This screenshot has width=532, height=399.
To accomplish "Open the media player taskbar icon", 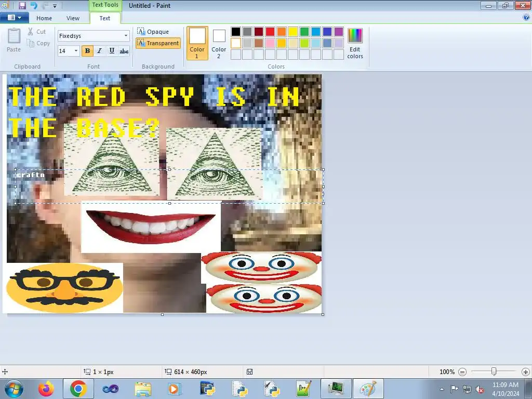I will pos(175,389).
